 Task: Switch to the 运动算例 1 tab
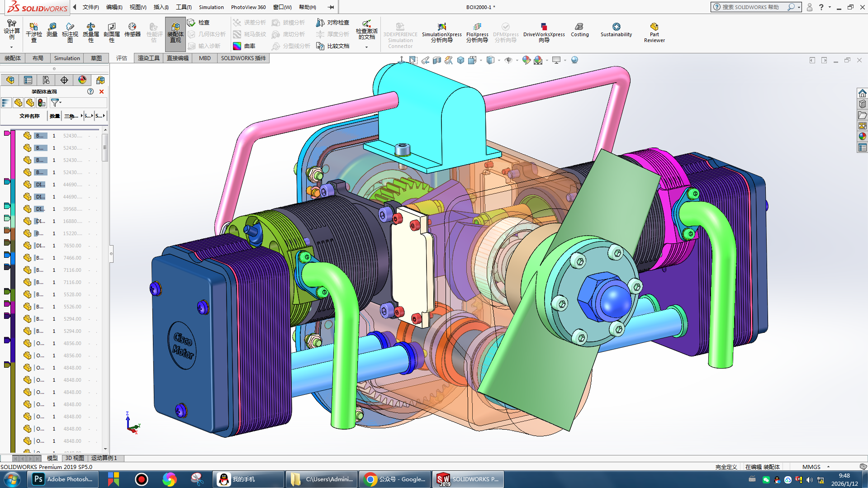pos(104,458)
